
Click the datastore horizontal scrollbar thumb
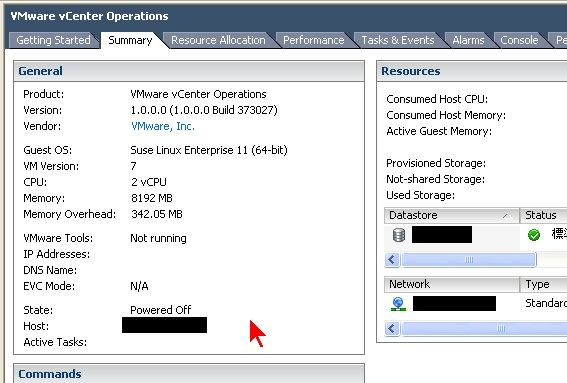pos(469,260)
